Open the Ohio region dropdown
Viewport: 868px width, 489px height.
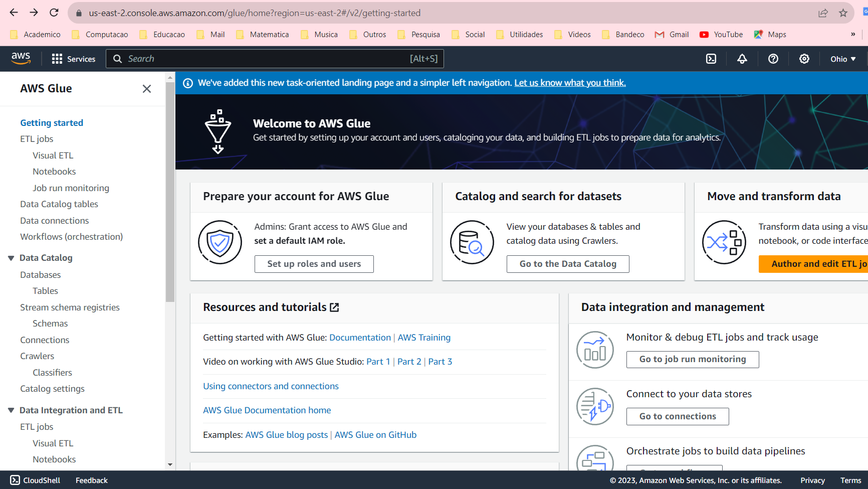[x=843, y=59]
